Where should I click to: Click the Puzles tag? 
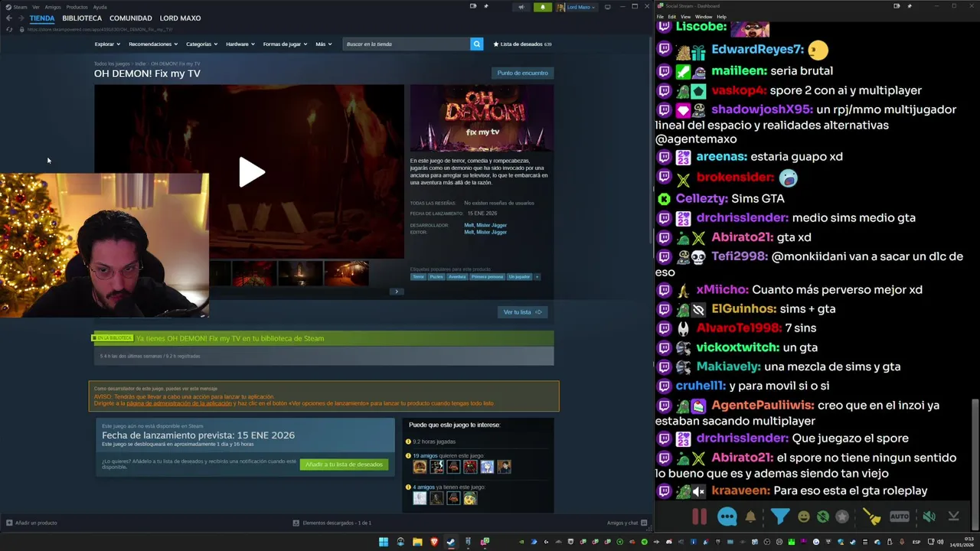(x=436, y=276)
